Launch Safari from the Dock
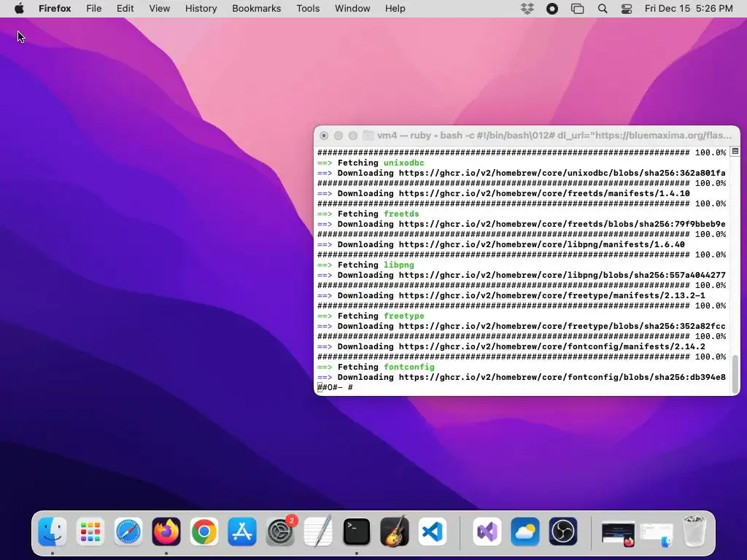The width and height of the screenshot is (747, 560). pos(128,532)
